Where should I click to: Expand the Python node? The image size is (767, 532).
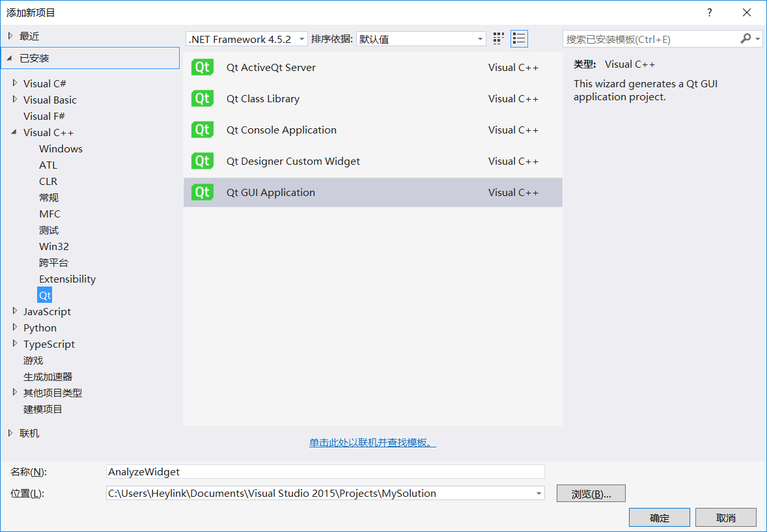click(x=15, y=327)
